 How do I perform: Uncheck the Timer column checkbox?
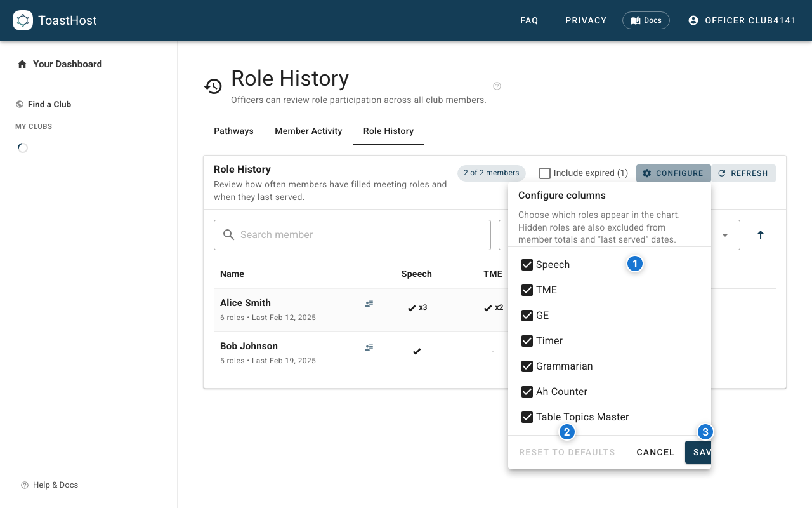pyautogui.click(x=527, y=341)
